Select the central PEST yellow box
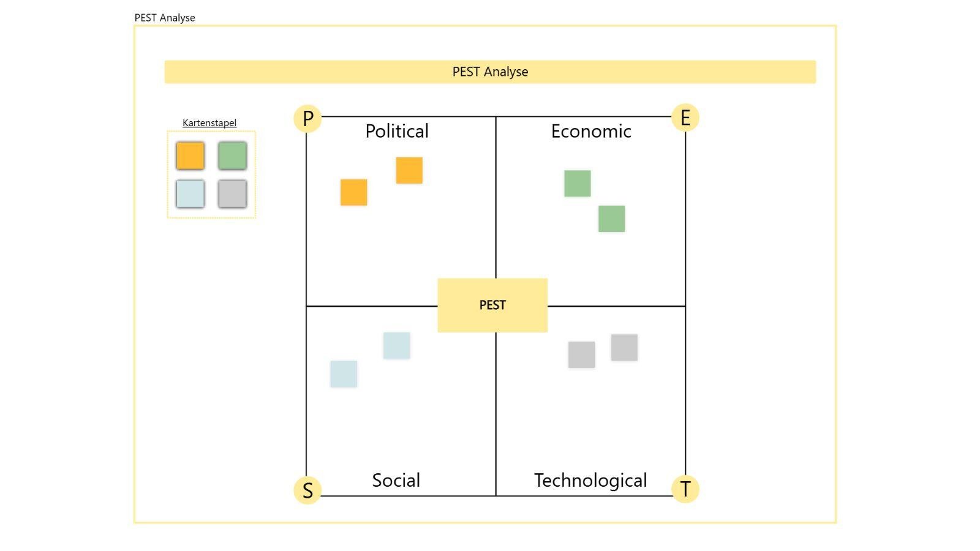 (492, 305)
